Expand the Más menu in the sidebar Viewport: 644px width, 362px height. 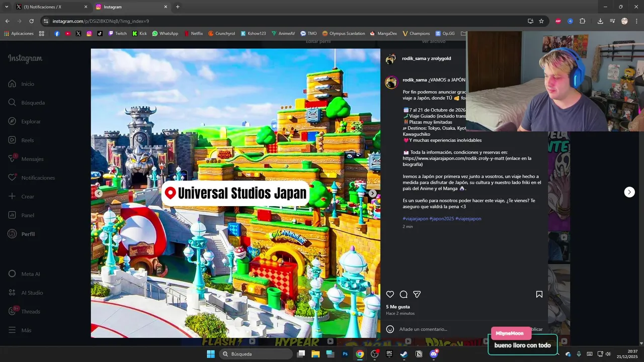click(x=20, y=330)
